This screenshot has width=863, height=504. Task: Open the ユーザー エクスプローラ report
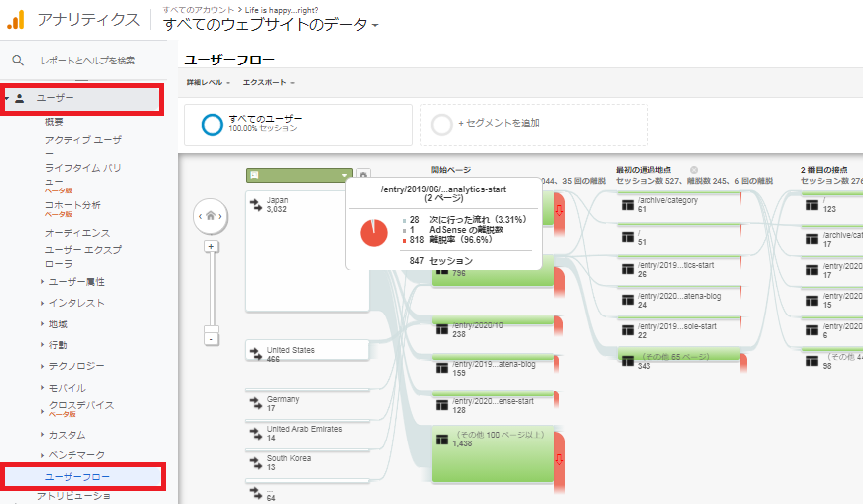[83, 257]
